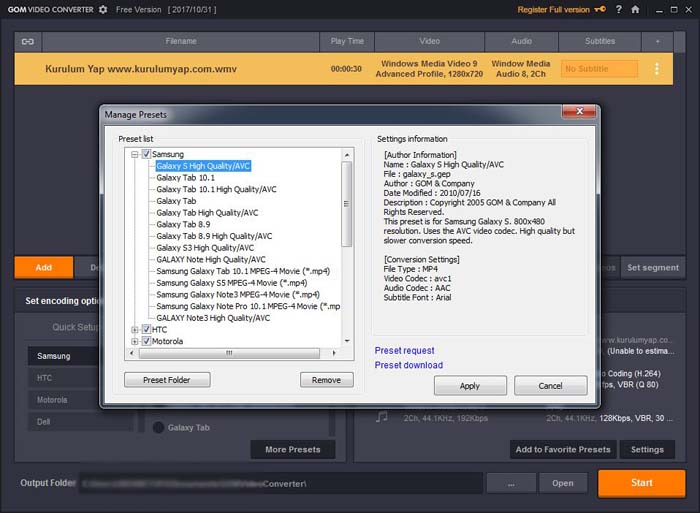
Task: Click Cancel in Manage Presets
Action: [x=550, y=386]
